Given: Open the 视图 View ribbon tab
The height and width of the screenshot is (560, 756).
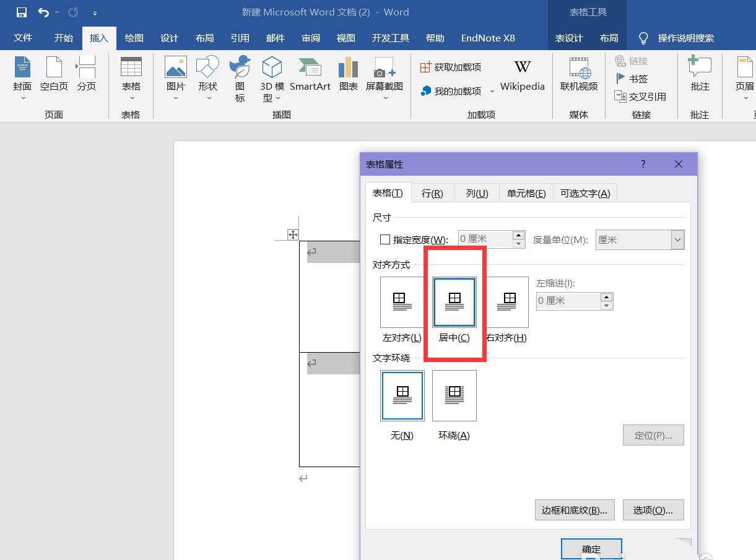Looking at the screenshot, I should coord(346,38).
